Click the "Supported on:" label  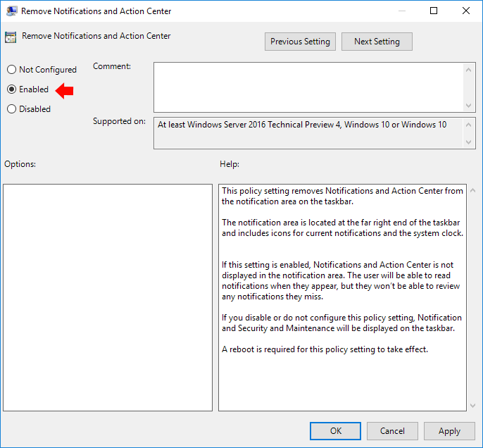pyautogui.click(x=119, y=121)
